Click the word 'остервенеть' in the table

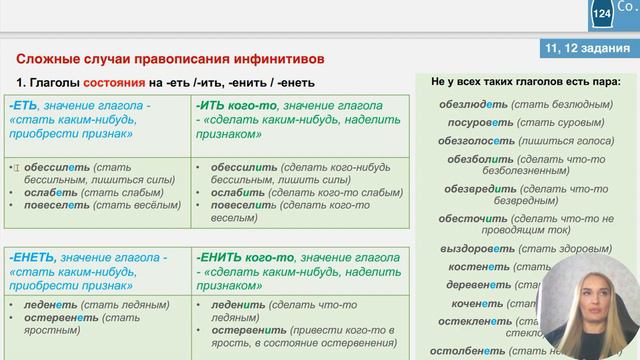tap(61, 318)
